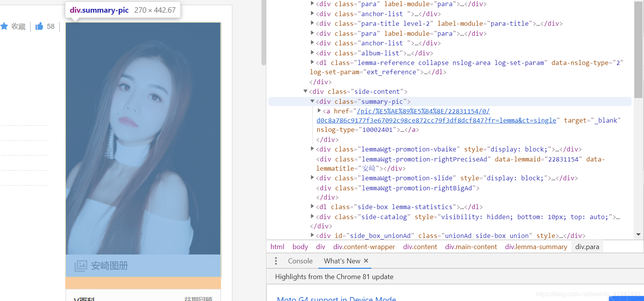Expand the lemmaWgt-promotion-slide div node
644x301 pixels.
(312, 178)
